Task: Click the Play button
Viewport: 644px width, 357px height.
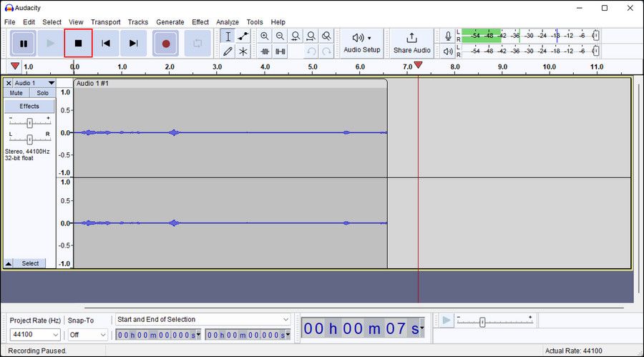Action: 51,43
